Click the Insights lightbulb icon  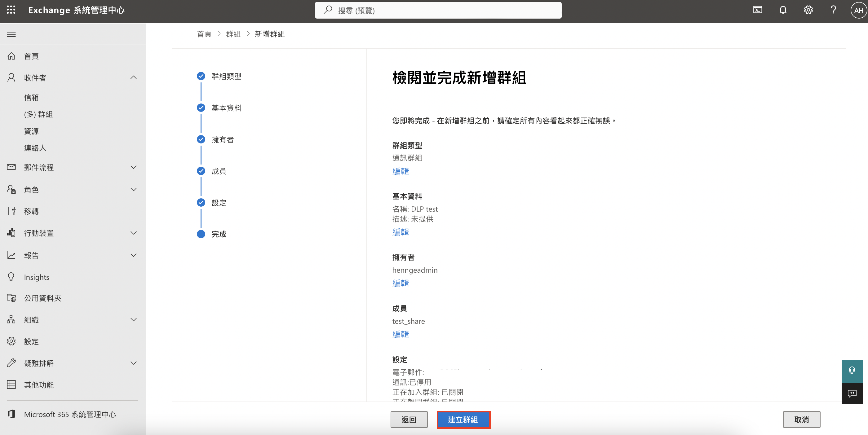[x=11, y=277]
